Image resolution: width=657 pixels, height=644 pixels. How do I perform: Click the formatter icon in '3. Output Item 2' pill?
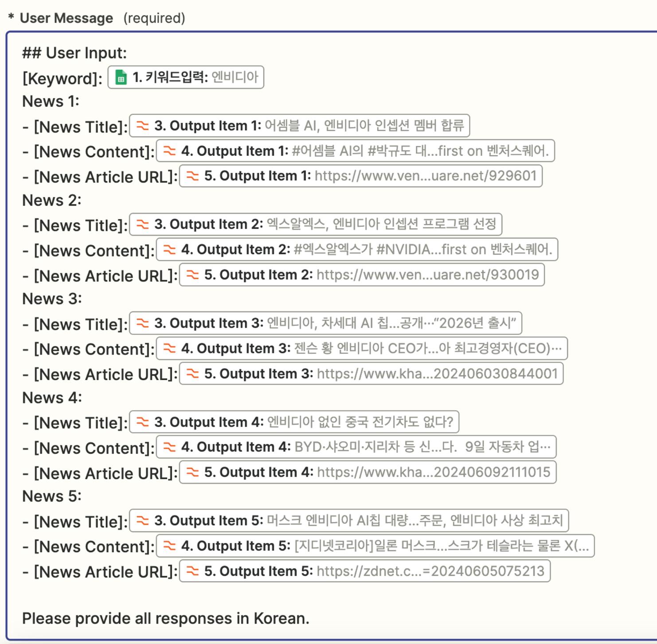pos(142,224)
